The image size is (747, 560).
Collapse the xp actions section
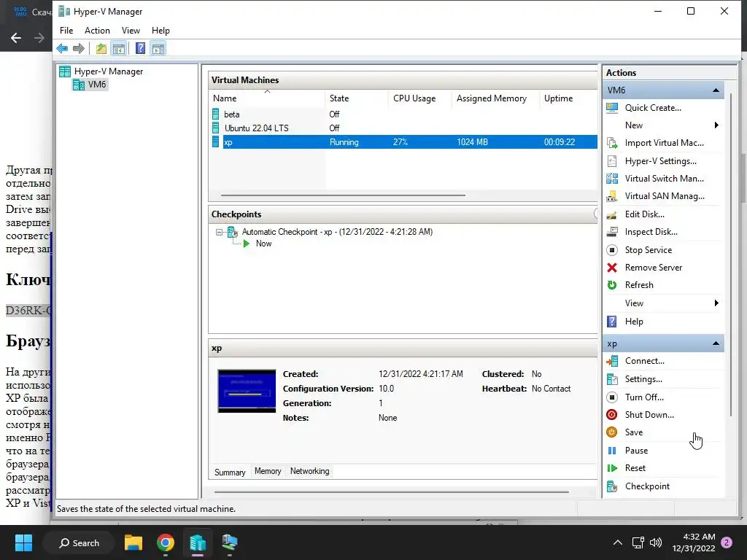(x=716, y=343)
